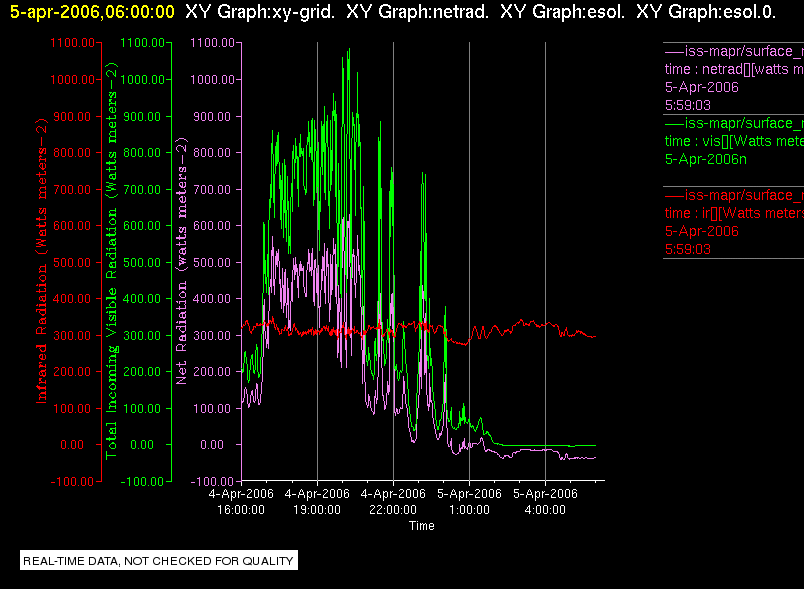
Task: Click the red axis -100.00 tick label
Action: coord(72,481)
